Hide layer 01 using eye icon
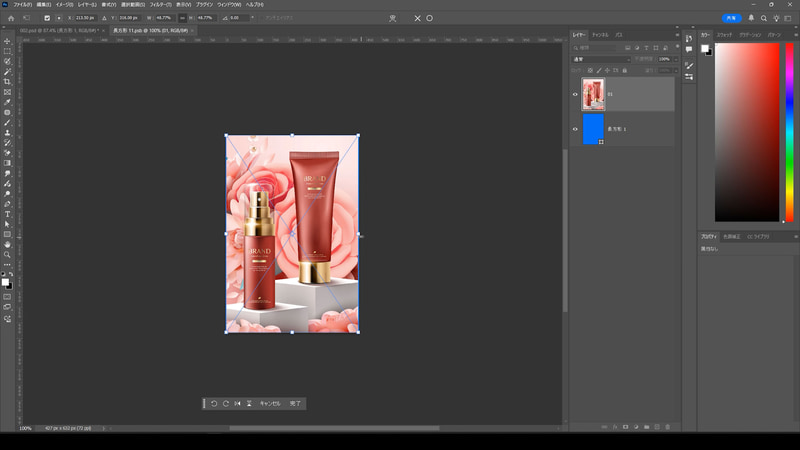Image resolution: width=800 pixels, height=450 pixels. 575,94
